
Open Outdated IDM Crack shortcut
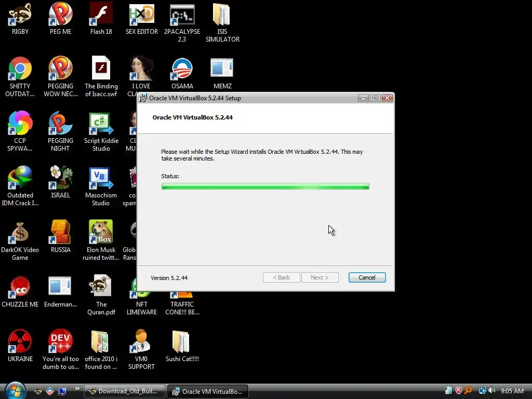[x=20, y=186]
